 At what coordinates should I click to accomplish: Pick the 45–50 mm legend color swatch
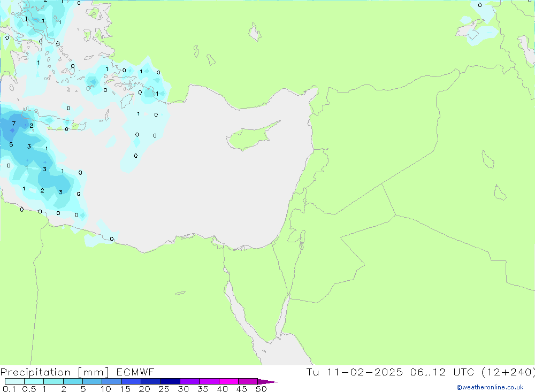click(x=248, y=381)
